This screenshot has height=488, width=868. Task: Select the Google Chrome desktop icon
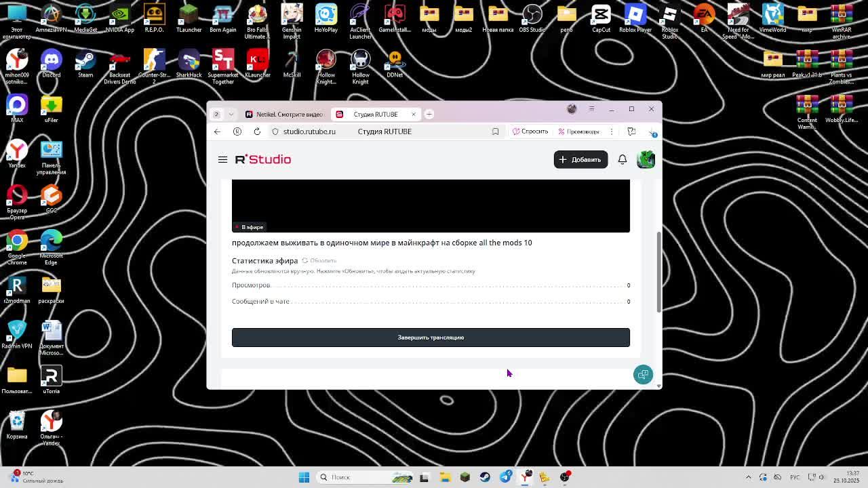(17, 247)
